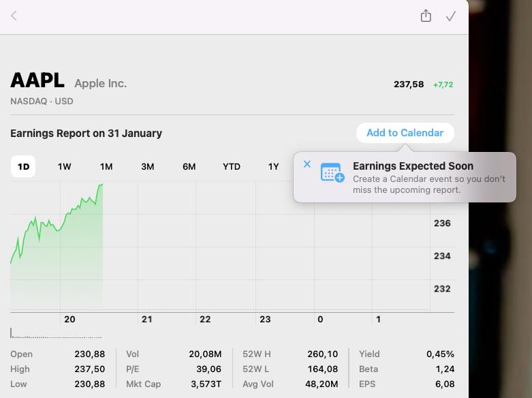Click the High value 237,50

pyautogui.click(x=89, y=369)
